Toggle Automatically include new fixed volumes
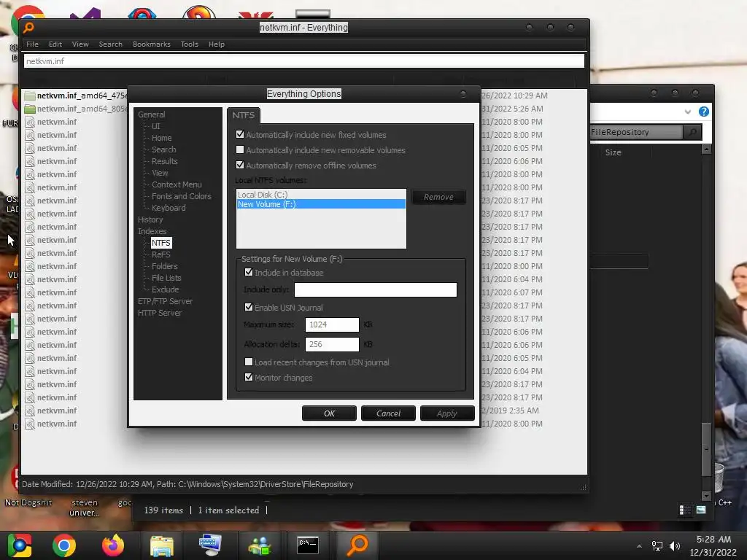The width and height of the screenshot is (747, 560). pos(240,135)
